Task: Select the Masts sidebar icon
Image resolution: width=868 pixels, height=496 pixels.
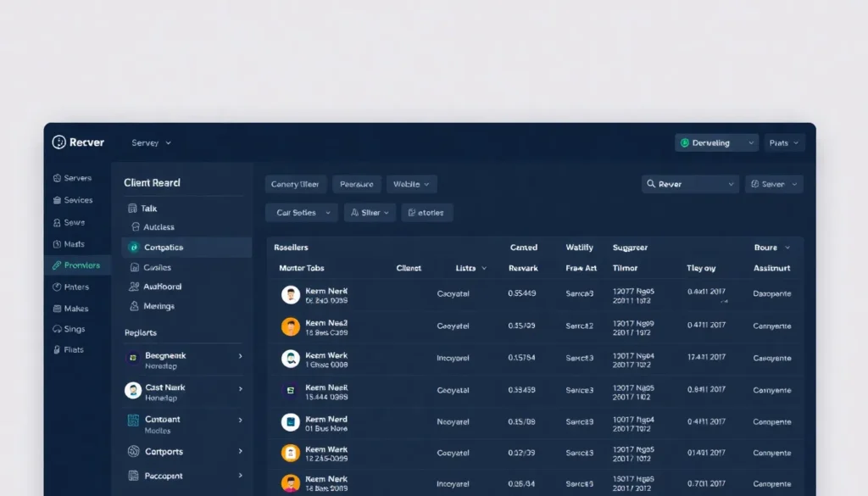Action: click(x=57, y=244)
